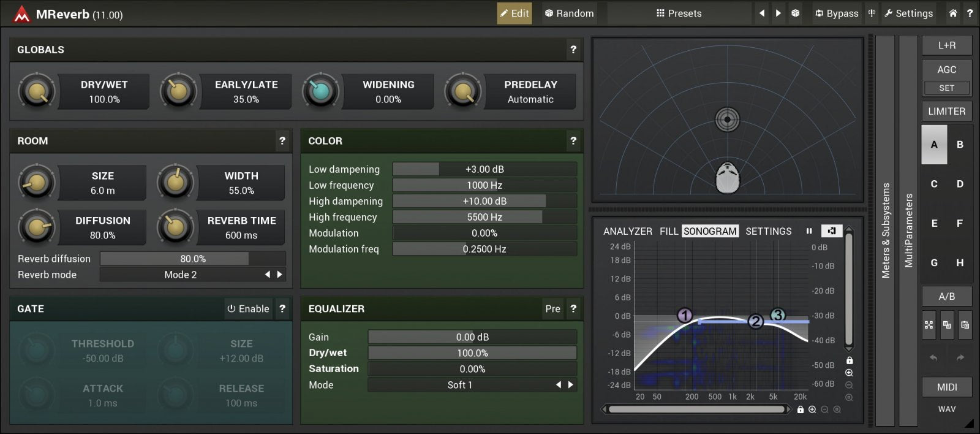The image size is (980, 434).
Task: Pause the analyzer display
Action: click(809, 231)
